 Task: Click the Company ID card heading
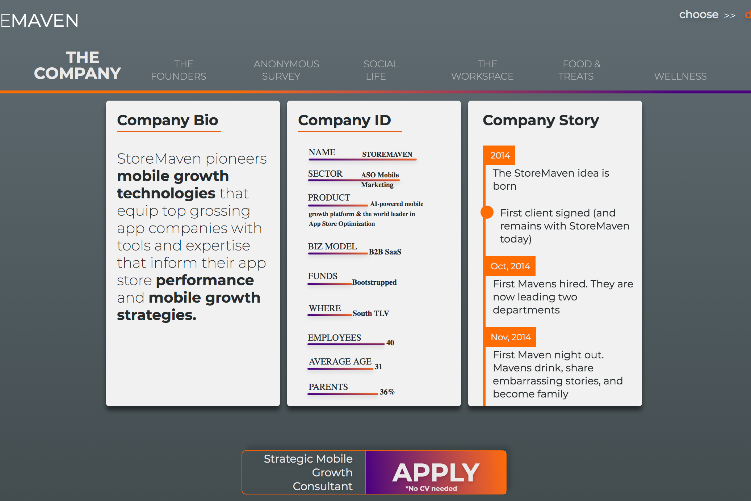(345, 120)
